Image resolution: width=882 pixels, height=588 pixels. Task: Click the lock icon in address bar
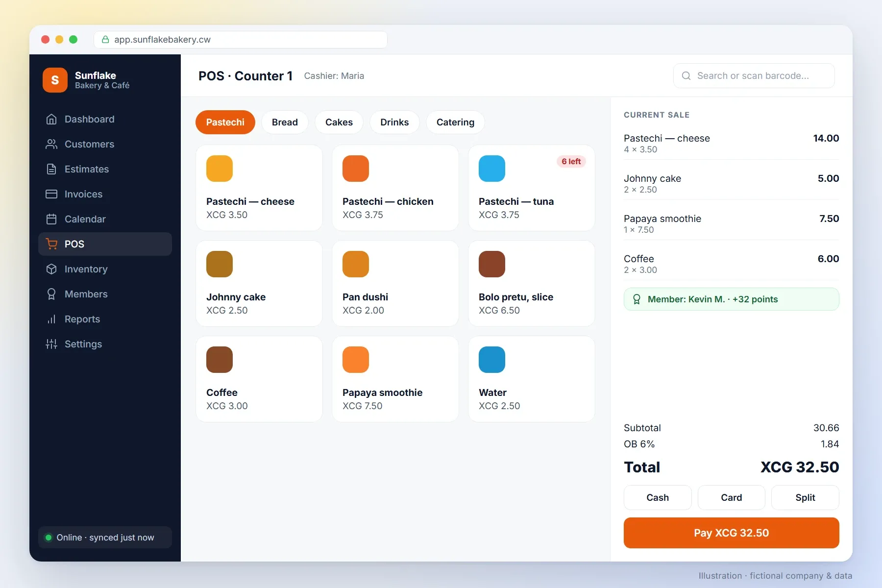point(105,40)
